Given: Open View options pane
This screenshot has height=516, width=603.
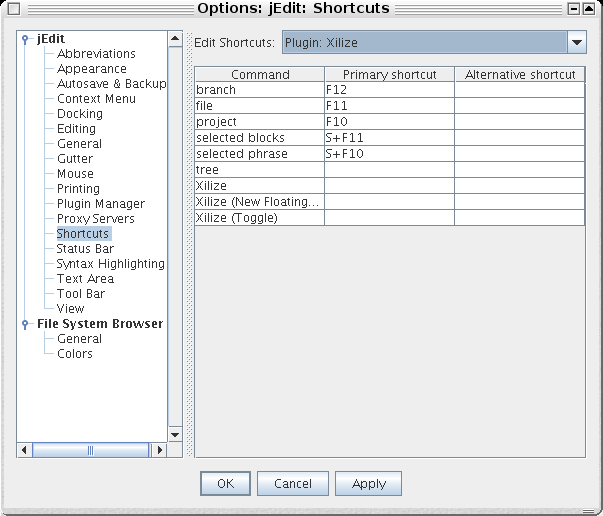Looking at the screenshot, I should pyautogui.click(x=70, y=308).
